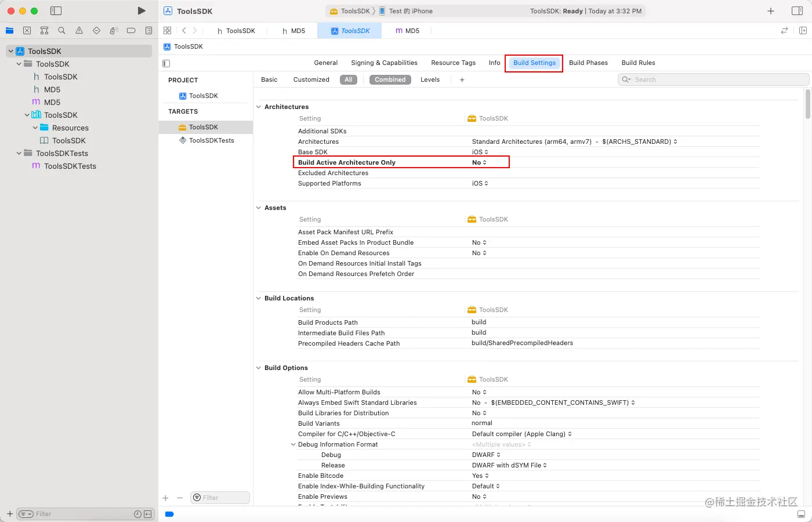The height and width of the screenshot is (522, 812).
Task: Collapse the Build Locations section
Action: [x=259, y=298]
